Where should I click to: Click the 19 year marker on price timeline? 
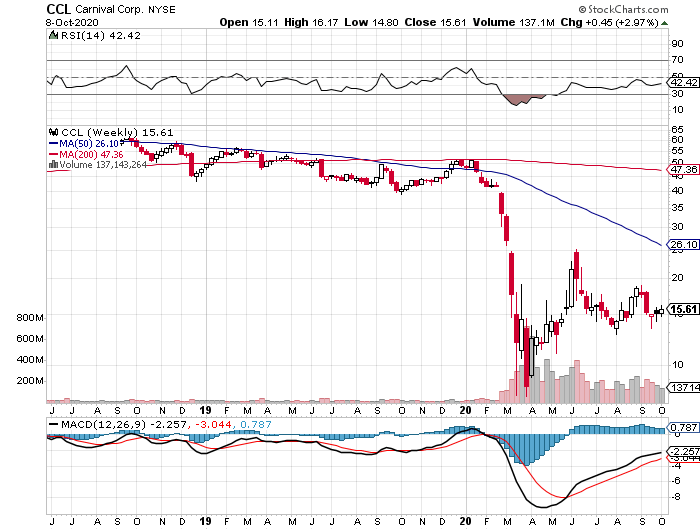[205, 410]
